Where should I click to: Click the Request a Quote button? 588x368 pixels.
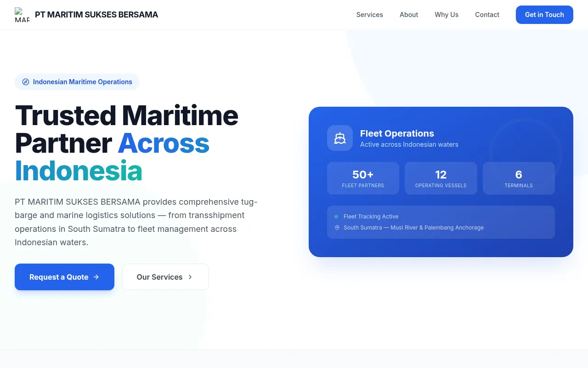[64, 277]
